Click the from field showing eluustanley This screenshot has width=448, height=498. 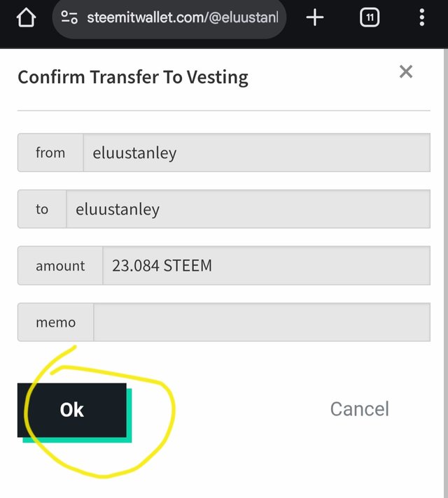pos(257,152)
